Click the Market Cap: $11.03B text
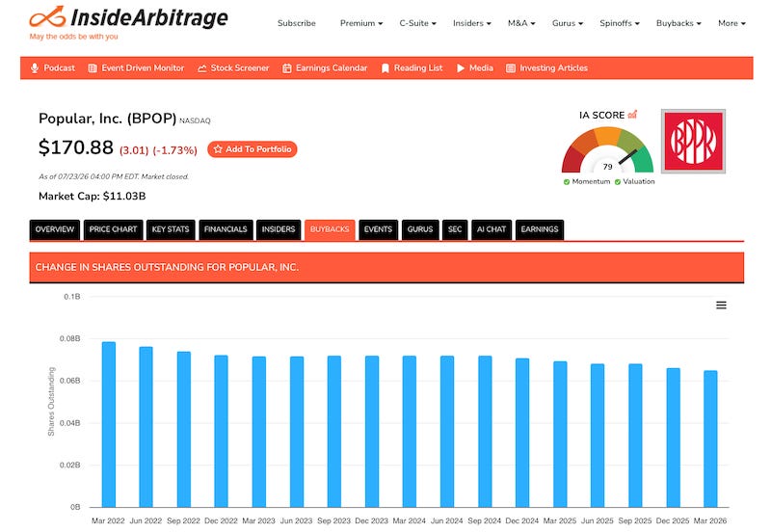This screenshot has height=532, width=771. (x=92, y=197)
